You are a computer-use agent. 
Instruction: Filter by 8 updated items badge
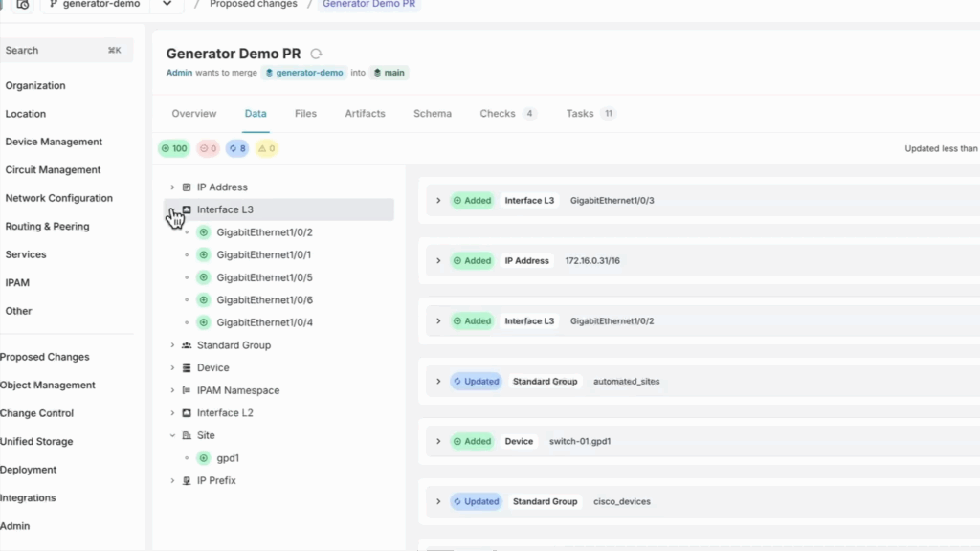pyautogui.click(x=237, y=148)
